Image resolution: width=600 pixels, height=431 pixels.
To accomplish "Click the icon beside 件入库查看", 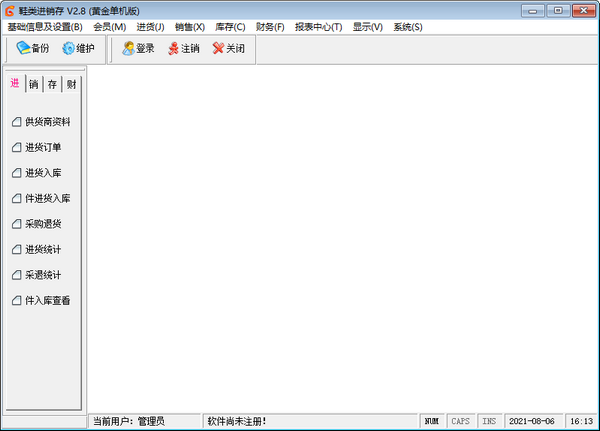I will (x=16, y=300).
